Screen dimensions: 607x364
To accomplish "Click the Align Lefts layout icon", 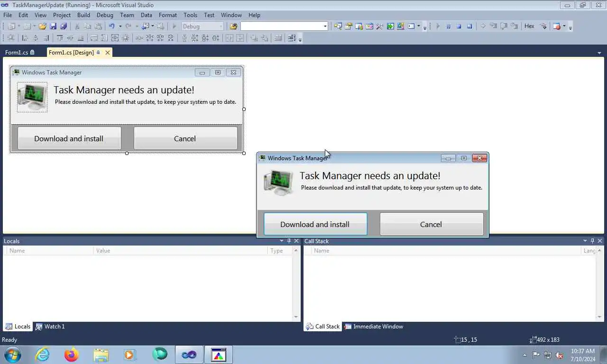I will point(25,38).
